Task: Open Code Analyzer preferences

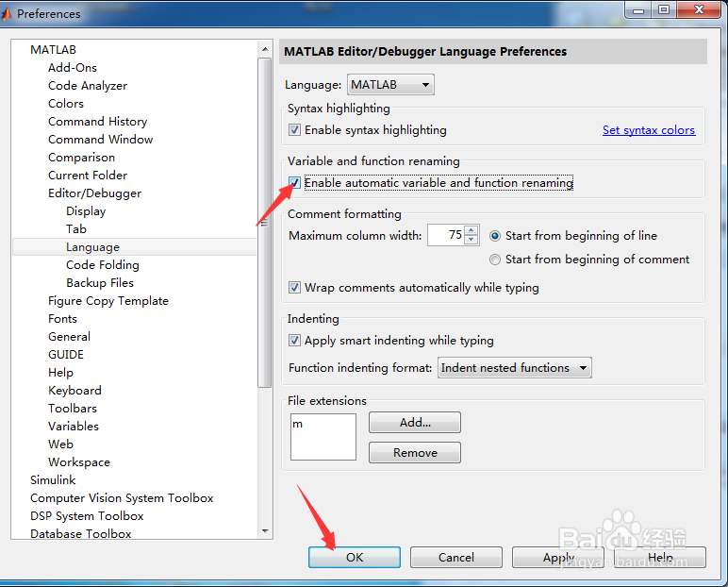Action: (x=88, y=86)
